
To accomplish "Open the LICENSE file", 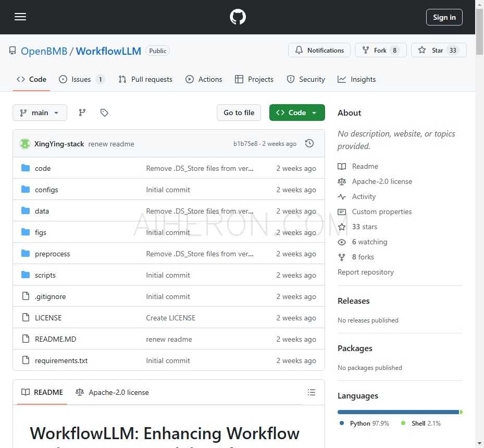I will coord(48,318).
